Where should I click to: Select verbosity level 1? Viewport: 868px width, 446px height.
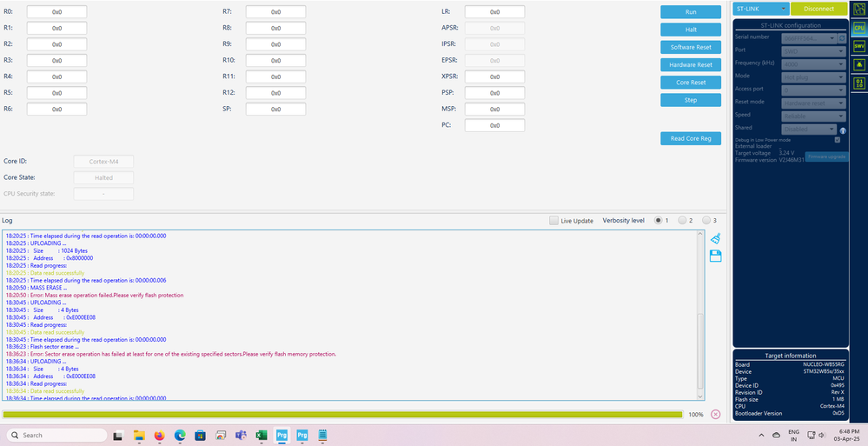tap(659, 221)
